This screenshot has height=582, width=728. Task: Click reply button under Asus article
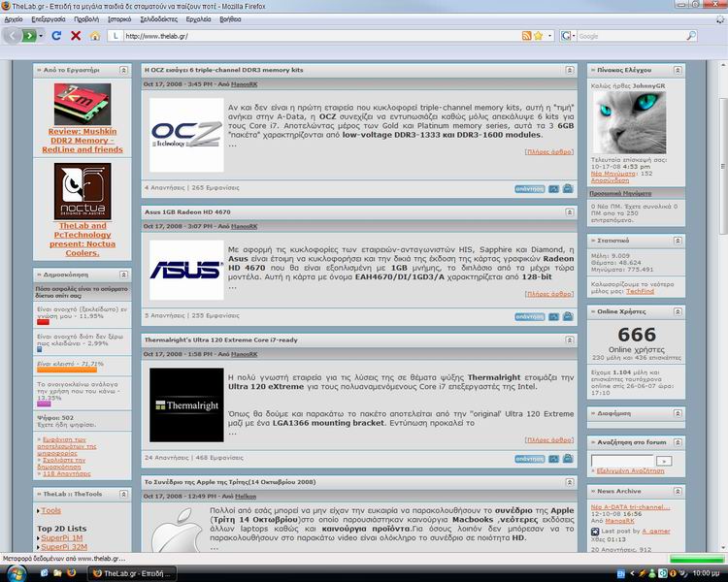pos(530,316)
